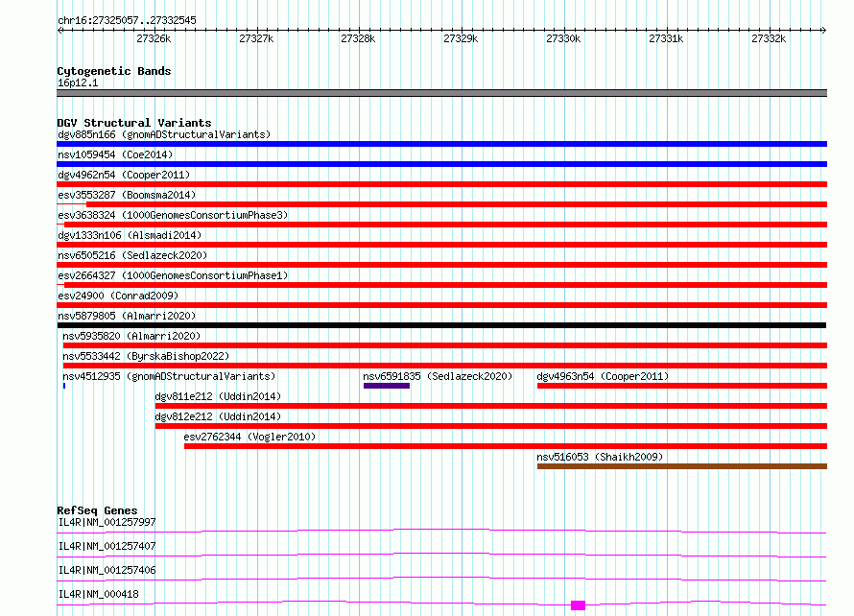Select the red esv2762344 variant bar
The height and width of the screenshot is (616, 854).
506,446
